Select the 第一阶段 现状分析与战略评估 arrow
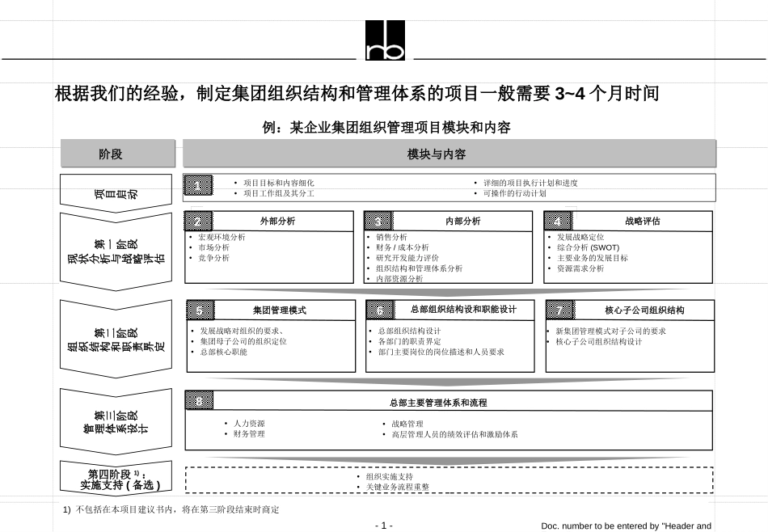Viewport: 768px width, 532px height. click(116, 251)
